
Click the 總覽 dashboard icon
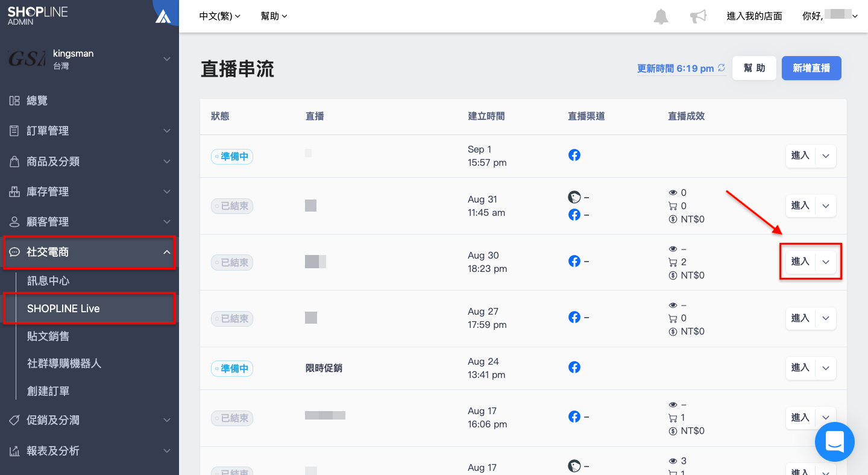pyautogui.click(x=14, y=101)
